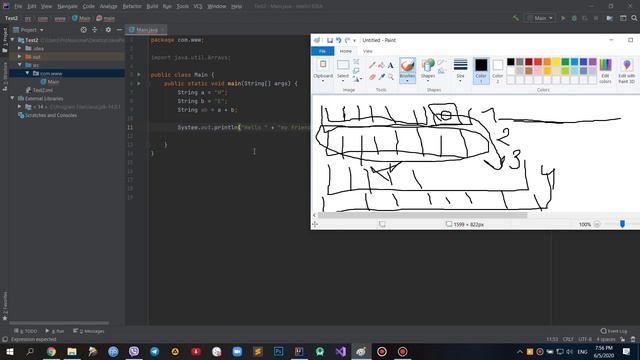640x360 pixels.
Task: Click the UTF-8 encoding in status bar
Action: 585,339
